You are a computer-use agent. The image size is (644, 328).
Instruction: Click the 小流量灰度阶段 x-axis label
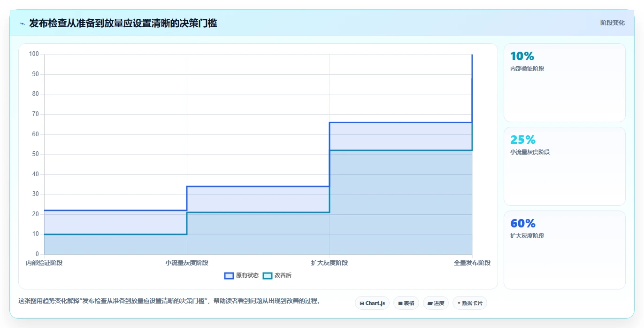[187, 263]
